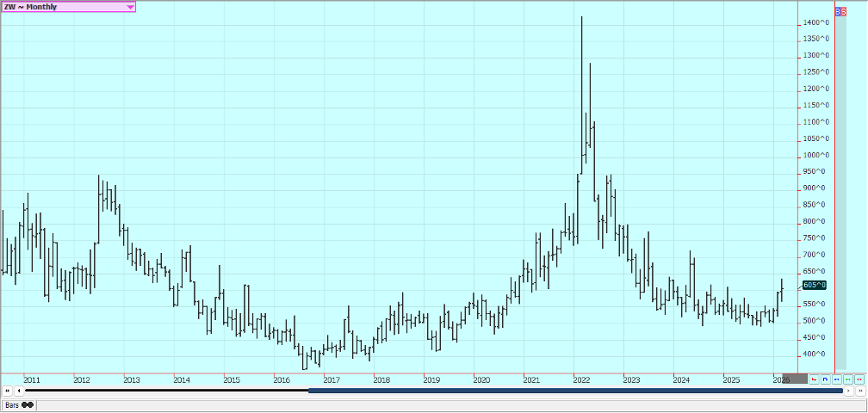Open the ZW ~ Monthly symbol dropdown arrow
This screenshot has width=868, height=413.
click(x=130, y=7)
